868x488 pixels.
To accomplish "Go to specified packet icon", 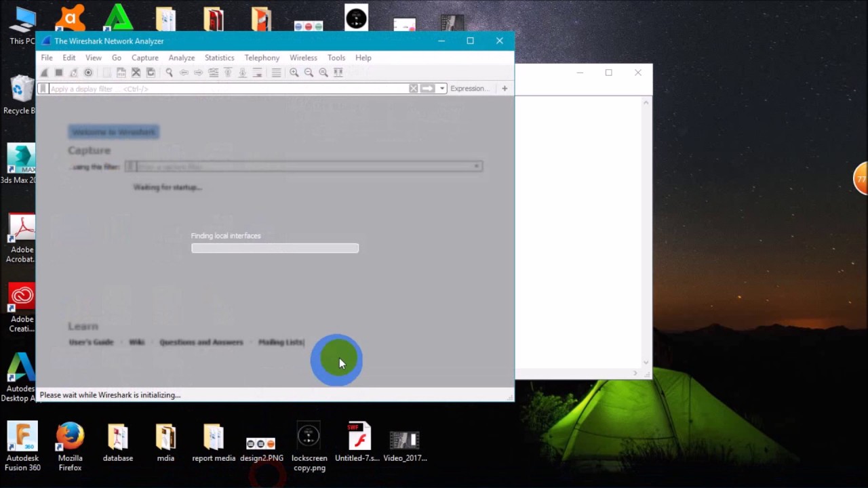I will pos(214,73).
